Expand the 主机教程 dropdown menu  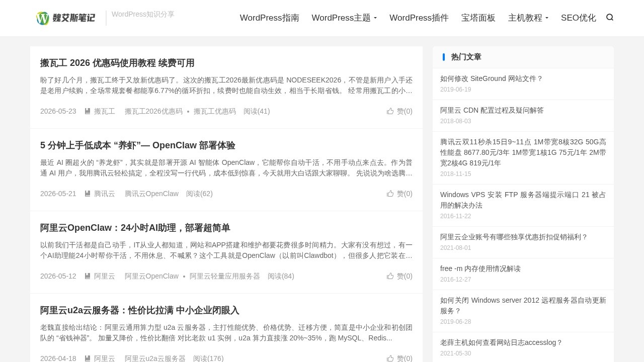click(528, 18)
